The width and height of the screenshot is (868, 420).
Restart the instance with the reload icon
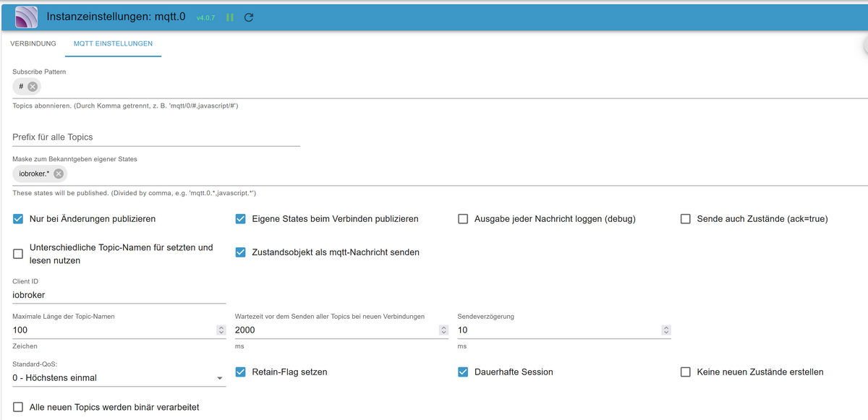(249, 17)
